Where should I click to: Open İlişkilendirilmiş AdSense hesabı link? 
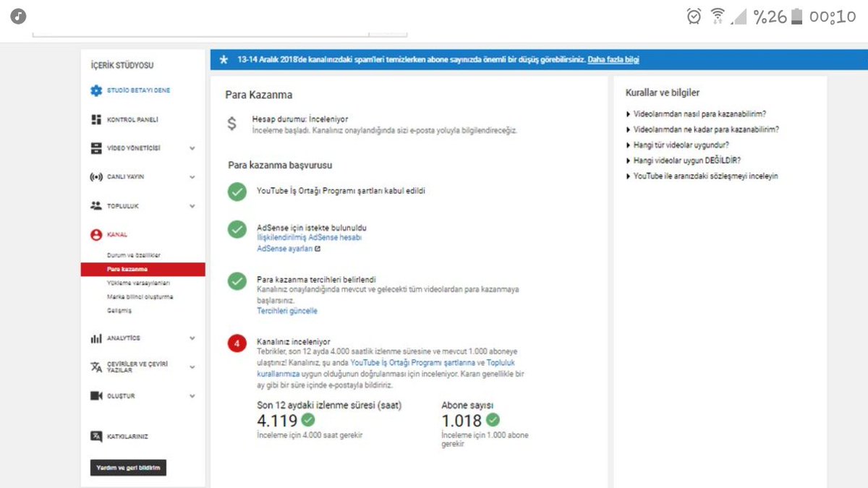click(x=310, y=237)
